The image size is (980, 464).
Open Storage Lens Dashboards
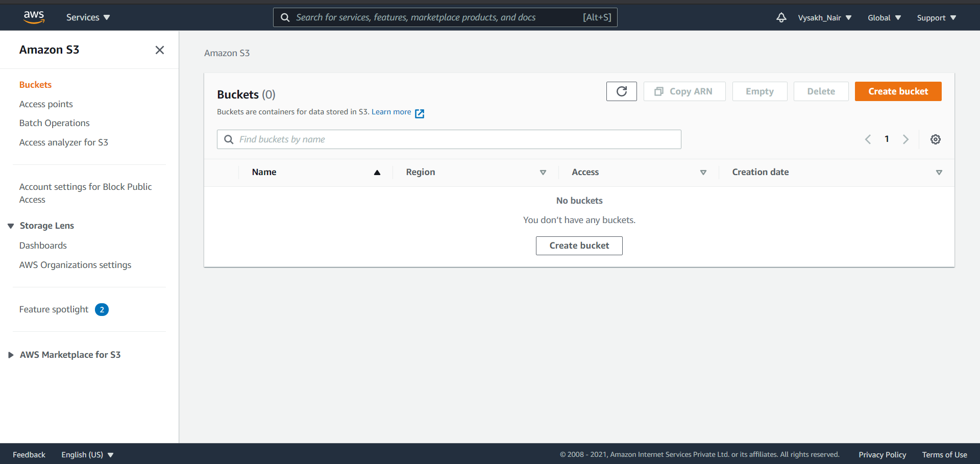(43, 246)
